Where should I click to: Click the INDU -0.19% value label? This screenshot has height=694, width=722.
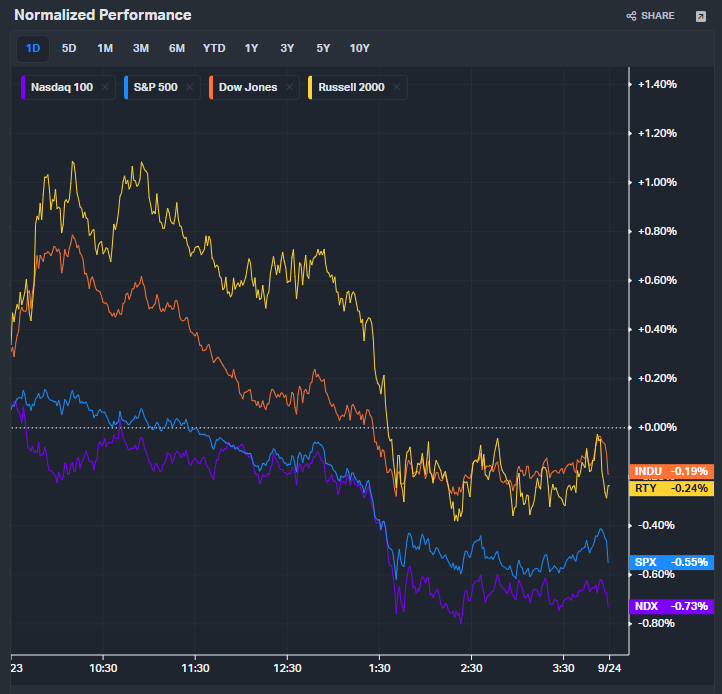[671, 471]
